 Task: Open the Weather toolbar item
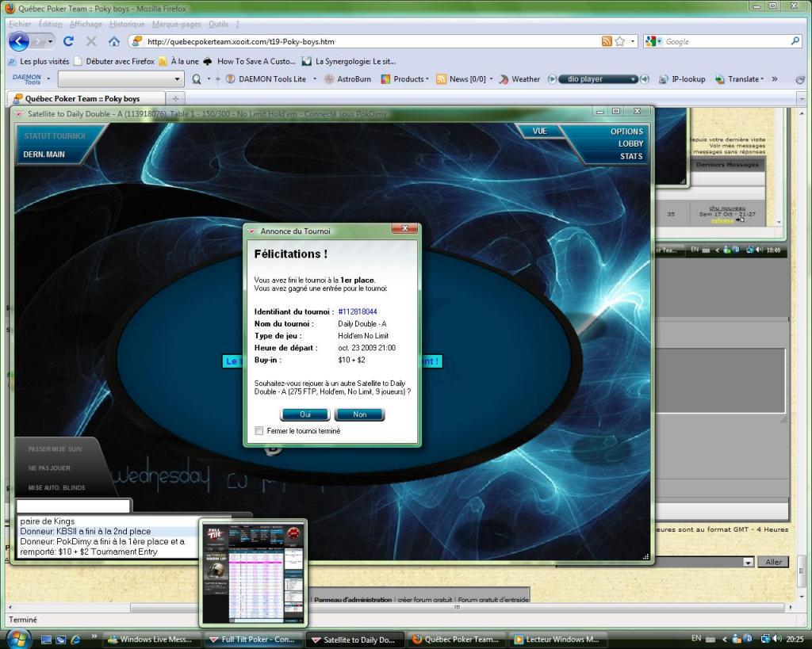click(x=519, y=79)
